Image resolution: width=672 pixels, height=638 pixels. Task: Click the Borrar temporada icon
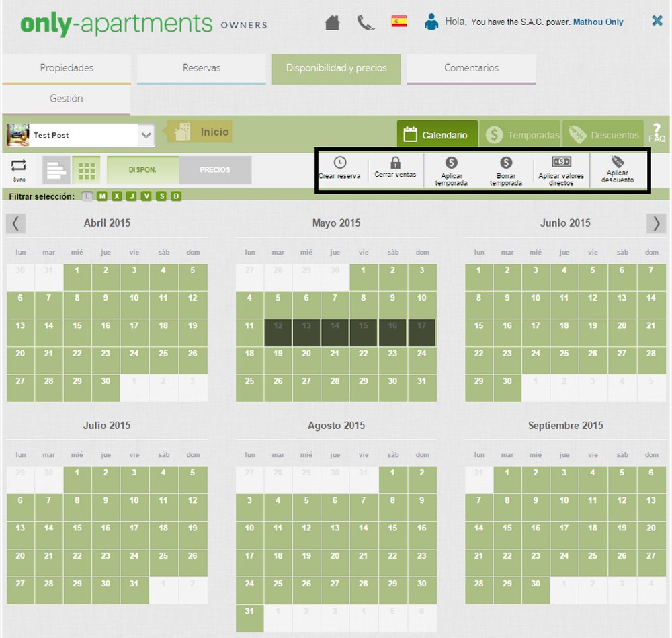click(x=506, y=163)
